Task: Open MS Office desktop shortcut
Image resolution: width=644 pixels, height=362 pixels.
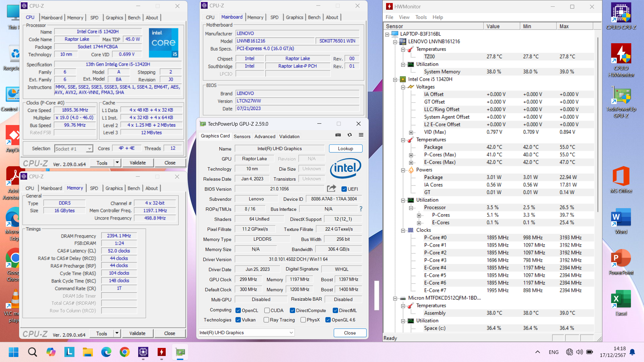Action: click(x=621, y=180)
